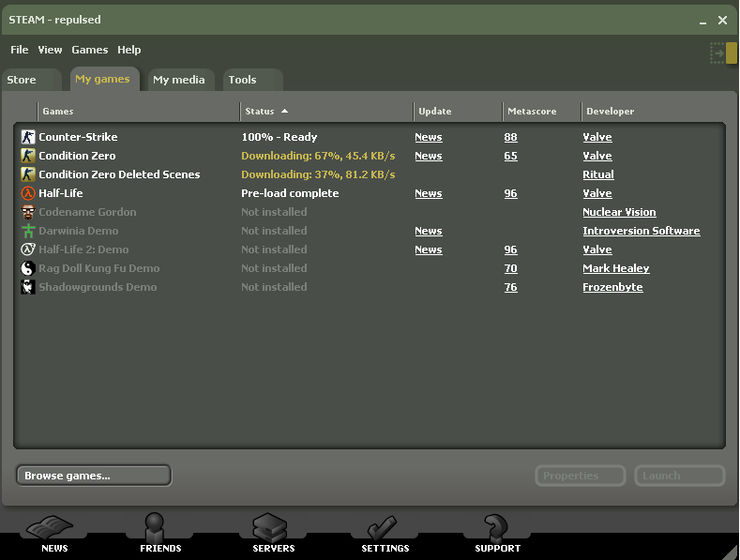Select the Shadowgrounds Demo row
The height and width of the screenshot is (560, 740).
click(x=370, y=287)
